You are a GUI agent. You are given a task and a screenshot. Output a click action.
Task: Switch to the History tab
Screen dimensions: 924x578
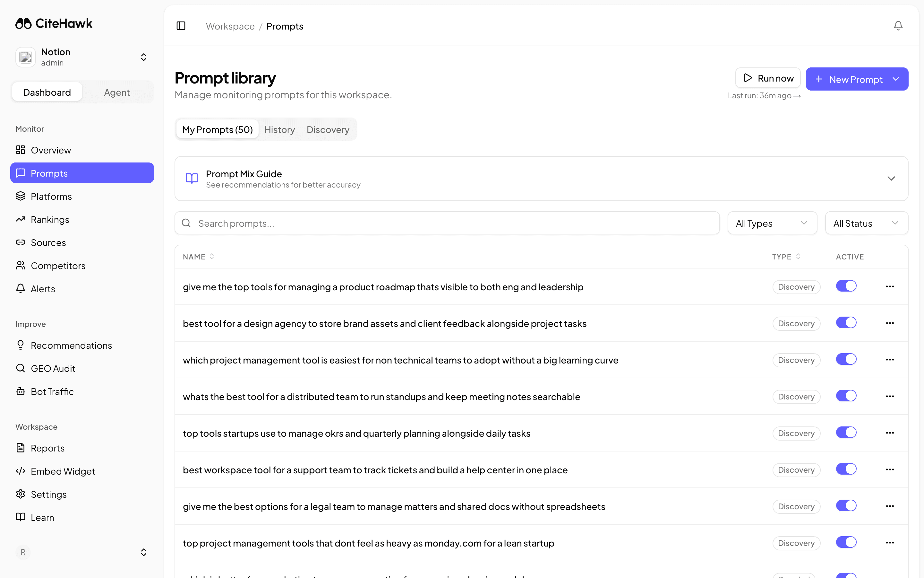tap(279, 130)
